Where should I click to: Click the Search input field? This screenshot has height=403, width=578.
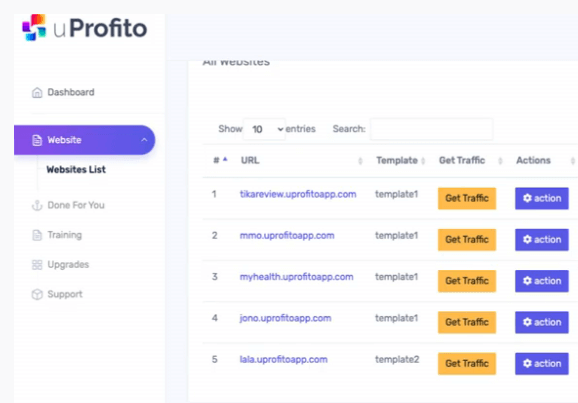(x=431, y=129)
